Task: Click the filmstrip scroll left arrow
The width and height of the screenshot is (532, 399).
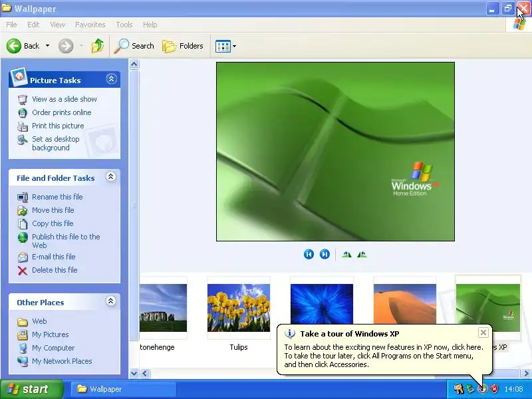Action: click(145, 374)
